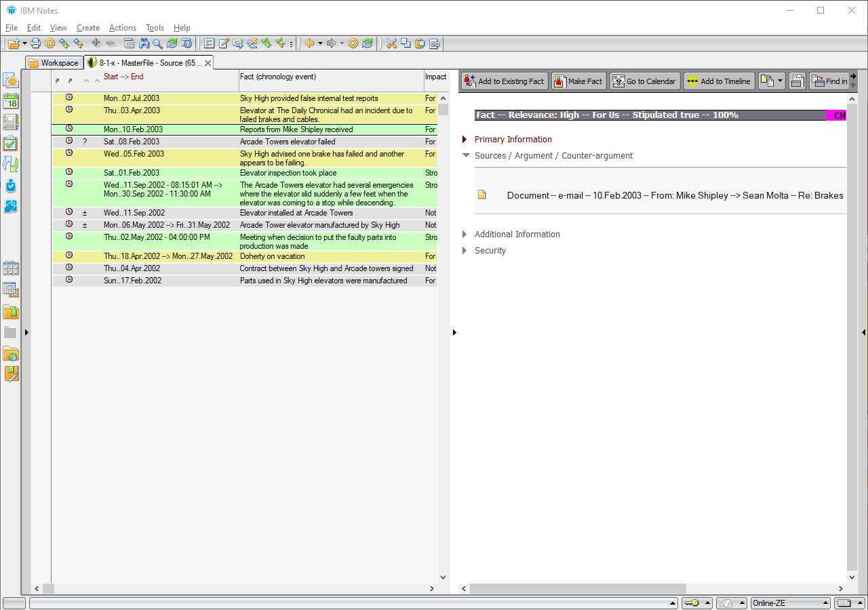Click the scissors Cut icon
Image resolution: width=868 pixels, height=610 pixels.
pos(391,43)
